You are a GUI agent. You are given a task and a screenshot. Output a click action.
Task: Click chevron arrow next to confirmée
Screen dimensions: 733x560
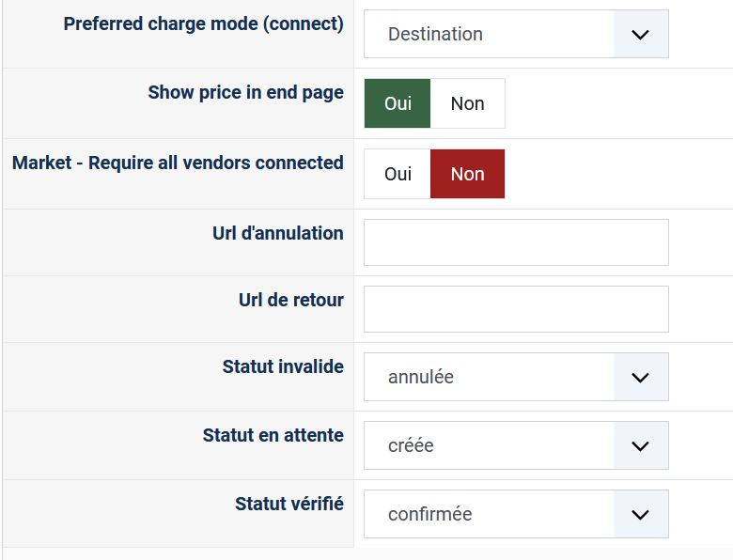641,514
